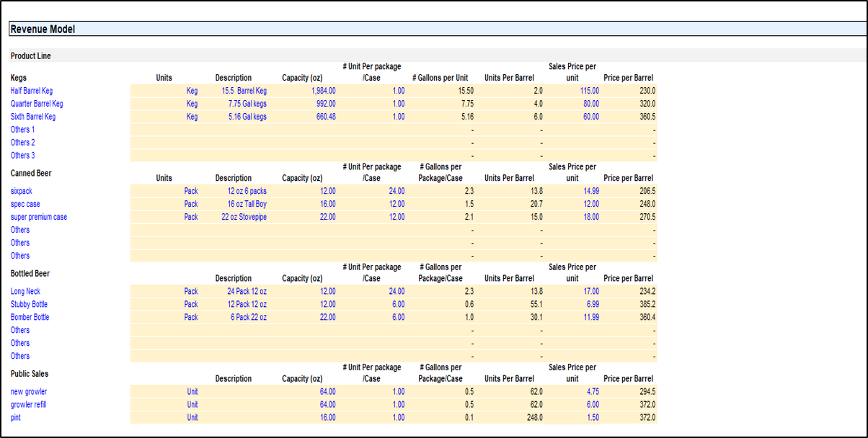Click the pint units per barrel 248.0
The height and width of the screenshot is (438, 868).
click(532, 418)
